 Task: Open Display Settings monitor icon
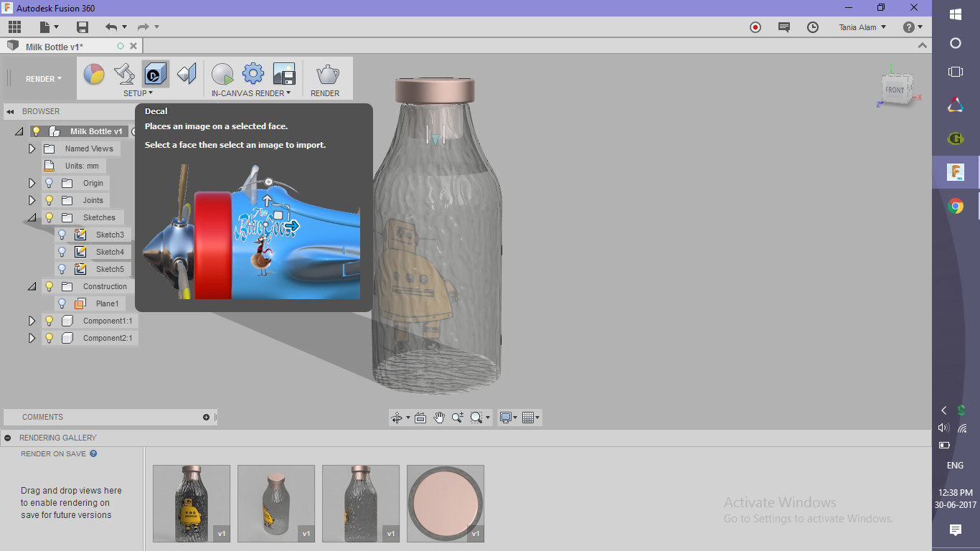[x=506, y=418]
